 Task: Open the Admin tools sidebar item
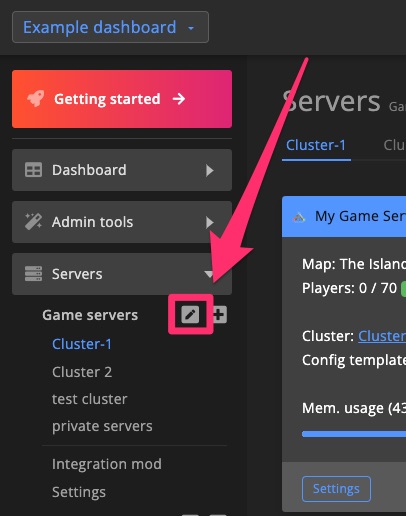122,222
